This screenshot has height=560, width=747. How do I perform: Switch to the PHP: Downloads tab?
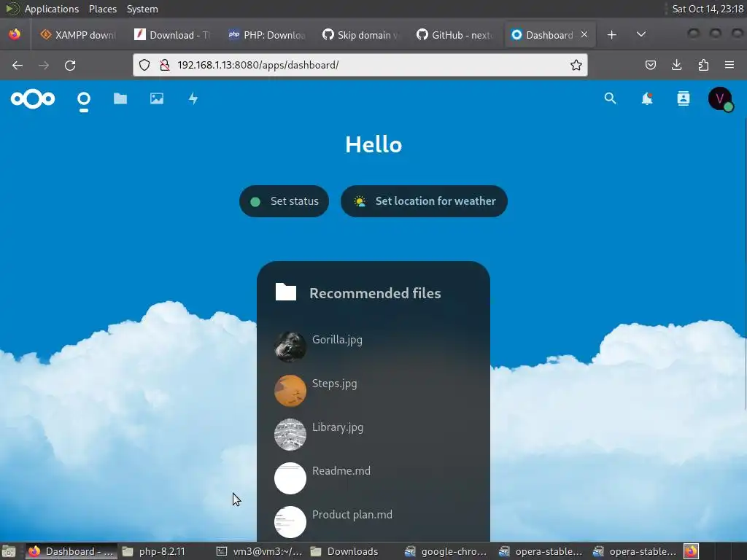(x=267, y=35)
